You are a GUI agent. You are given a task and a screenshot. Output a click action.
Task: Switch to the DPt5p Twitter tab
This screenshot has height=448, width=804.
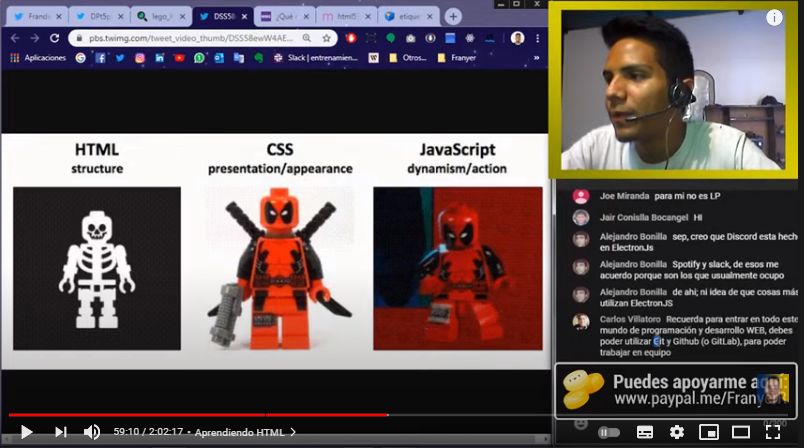tap(99, 16)
